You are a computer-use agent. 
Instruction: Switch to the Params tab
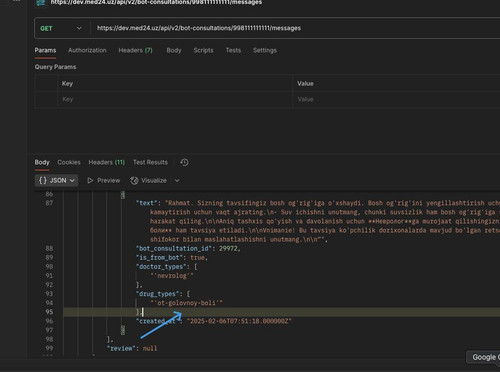point(45,50)
